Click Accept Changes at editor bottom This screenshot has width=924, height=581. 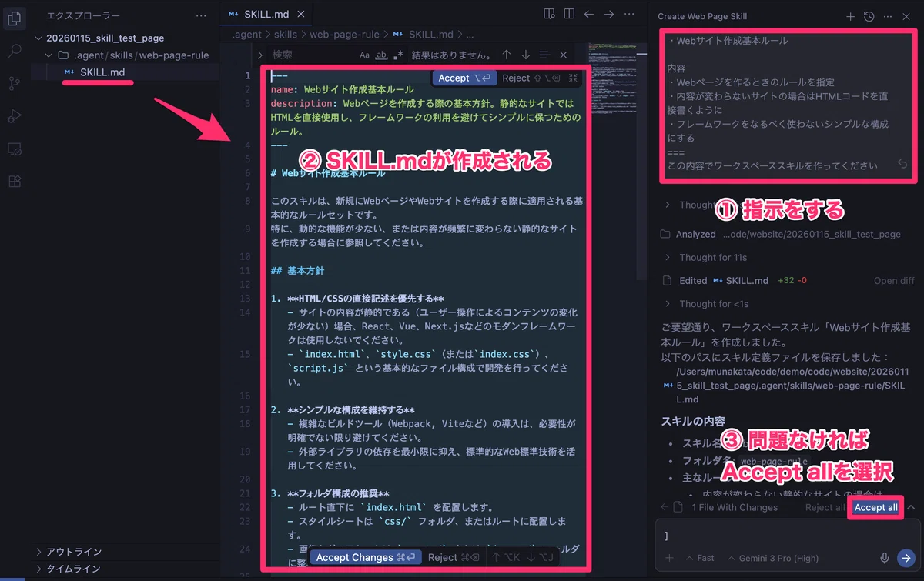click(x=366, y=557)
